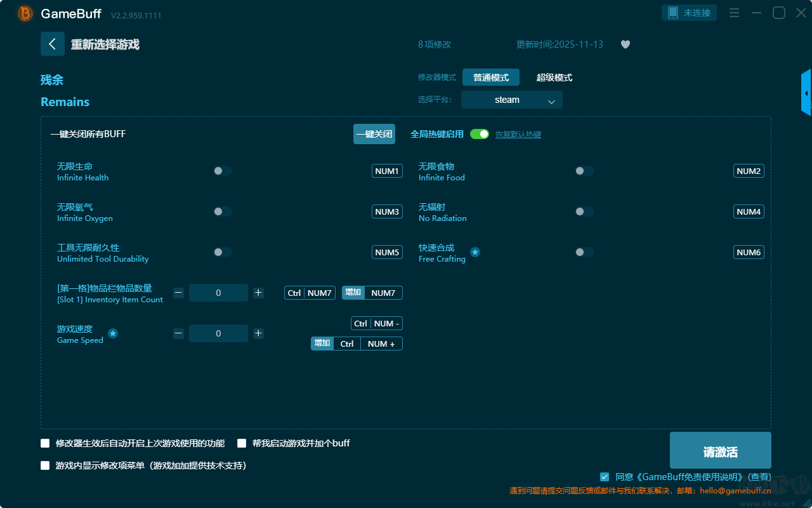Viewport: 812px width, 508px height.
Task: Click the Ctrl NUM7 decrease hotkey box
Action: (310, 293)
